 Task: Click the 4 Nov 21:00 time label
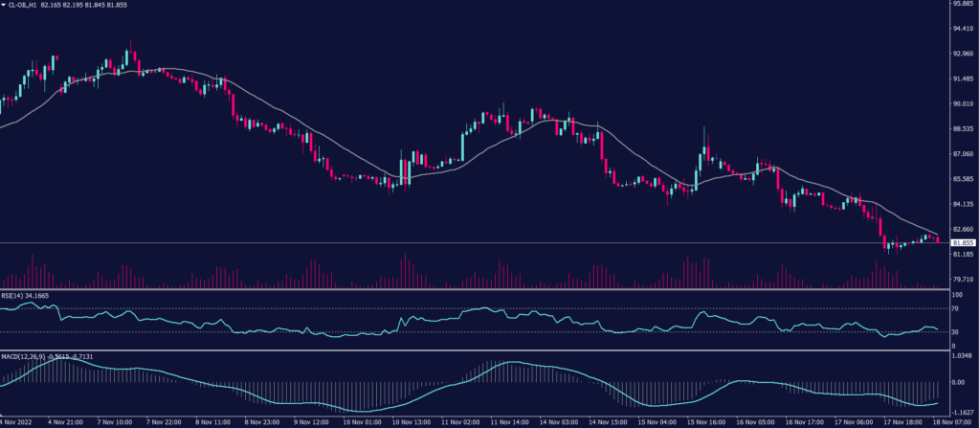click(x=71, y=421)
